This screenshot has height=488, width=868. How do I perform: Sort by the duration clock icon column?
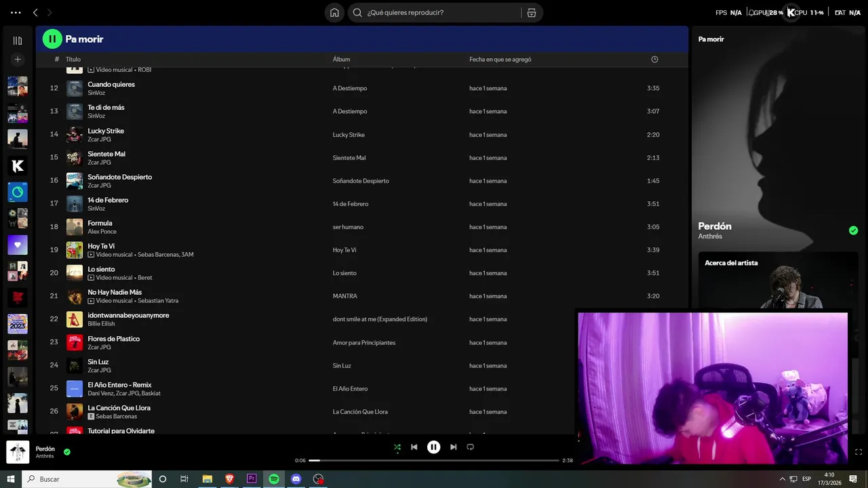tap(654, 60)
